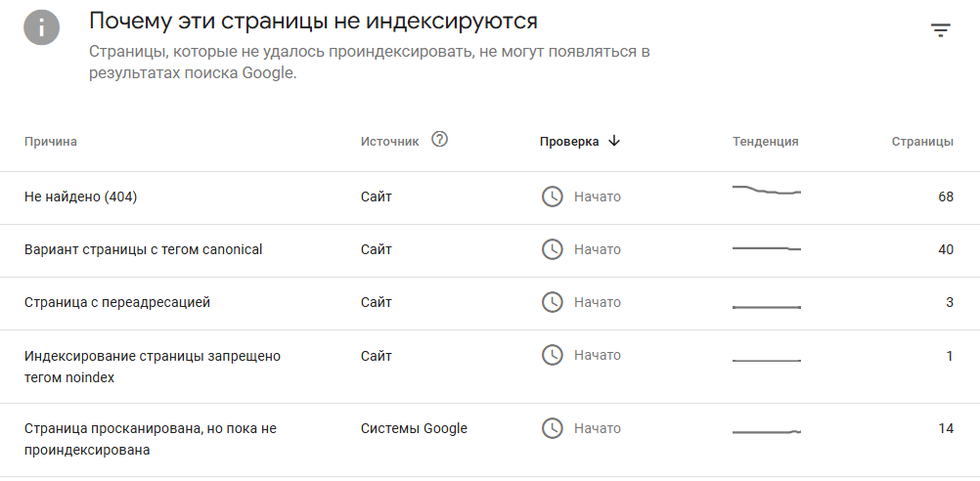
Task: Click the sort arrow beside Проверка
Action: coord(614,141)
